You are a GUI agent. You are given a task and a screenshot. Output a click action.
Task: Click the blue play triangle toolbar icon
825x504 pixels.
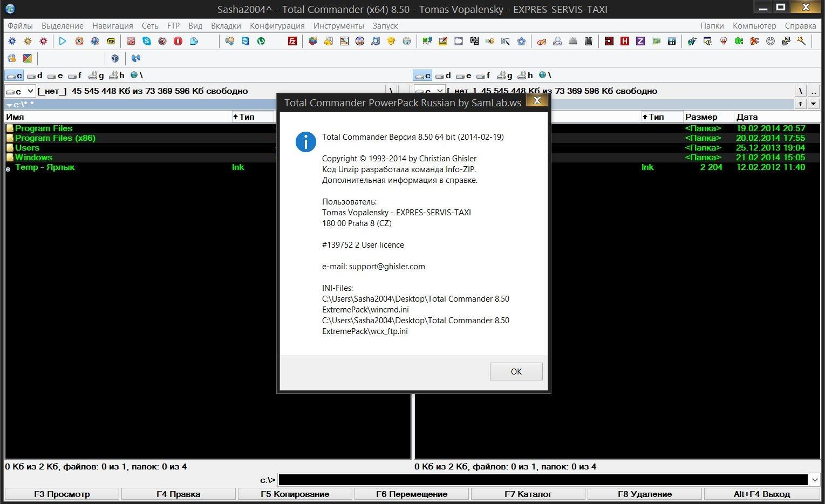pos(63,41)
